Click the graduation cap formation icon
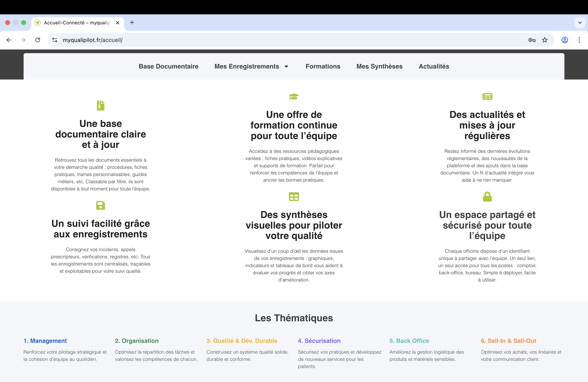 click(x=294, y=96)
